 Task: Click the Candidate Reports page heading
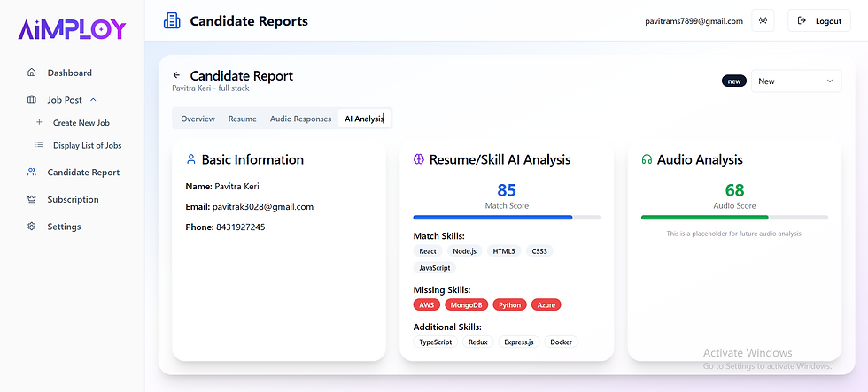pos(249,21)
